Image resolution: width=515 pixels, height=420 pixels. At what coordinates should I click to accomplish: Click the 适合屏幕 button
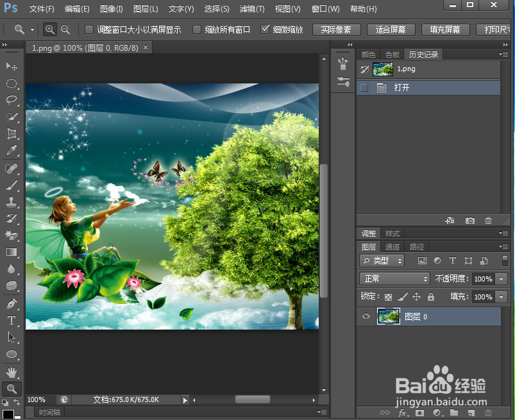[391, 30]
